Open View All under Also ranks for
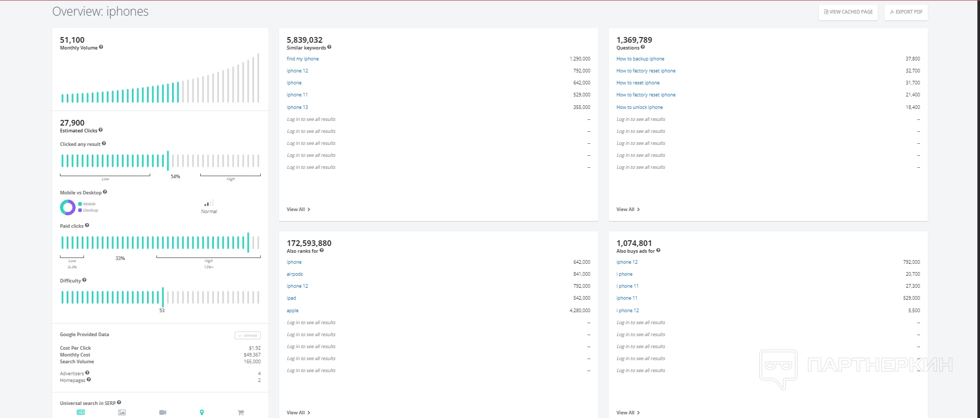980x418 pixels. click(298, 413)
